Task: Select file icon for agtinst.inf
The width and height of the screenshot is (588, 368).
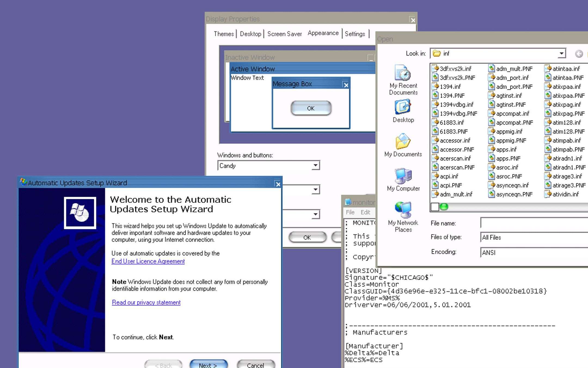Action: point(491,95)
